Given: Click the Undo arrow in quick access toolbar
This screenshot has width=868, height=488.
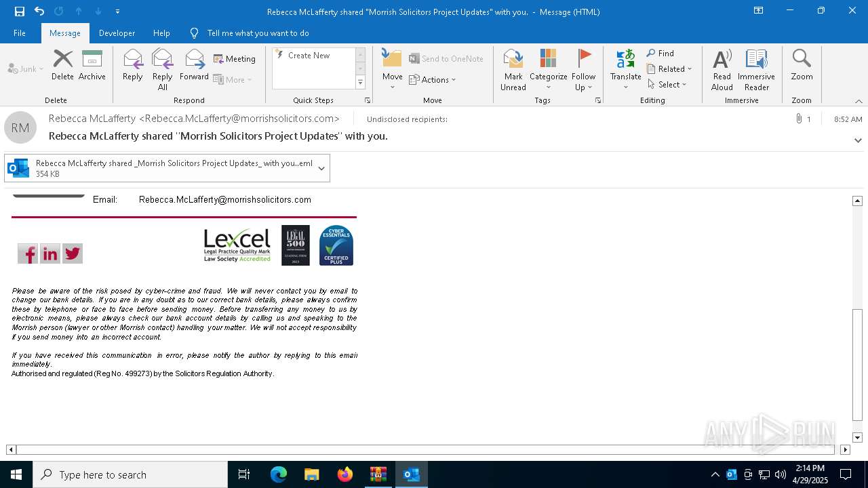Looking at the screenshot, I should [39, 12].
